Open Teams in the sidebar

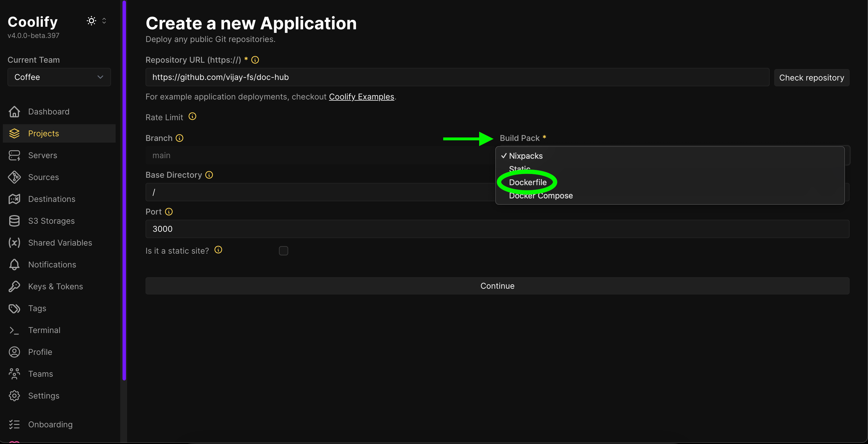(x=59, y=374)
